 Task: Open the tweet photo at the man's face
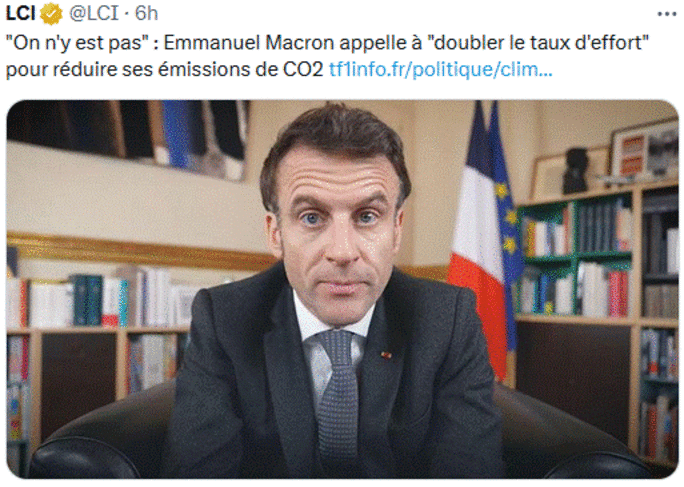coord(335,223)
